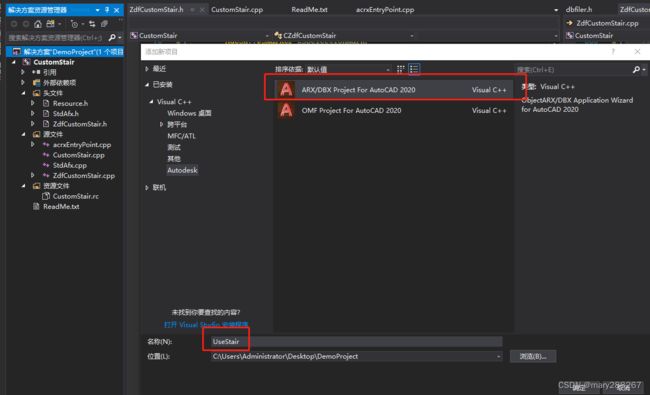Select the Autodesk category

pos(182,170)
